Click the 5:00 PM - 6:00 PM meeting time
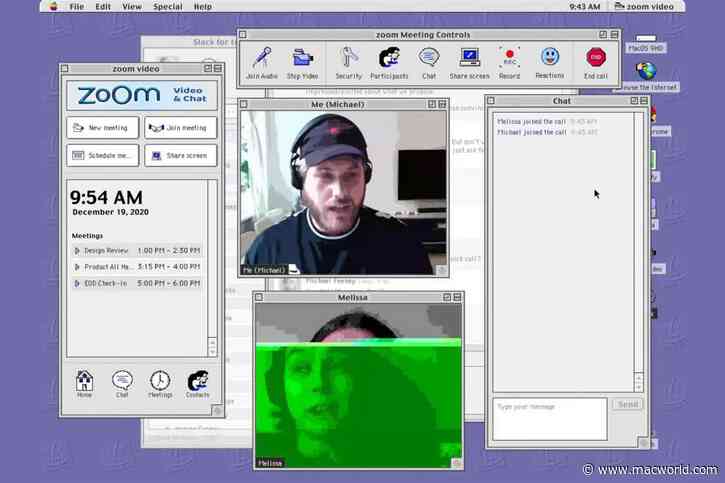Screen dimensions: 725x483 [x=169, y=283]
